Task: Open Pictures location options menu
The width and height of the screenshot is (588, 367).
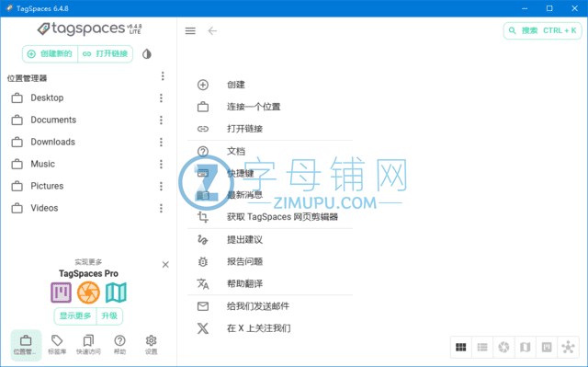Action: point(161,186)
